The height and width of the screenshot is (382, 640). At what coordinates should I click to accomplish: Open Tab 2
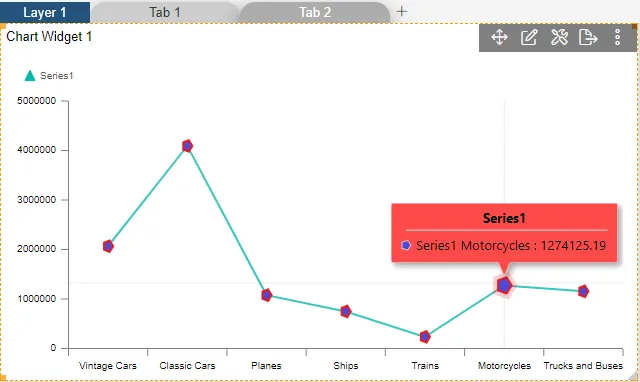[315, 12]
